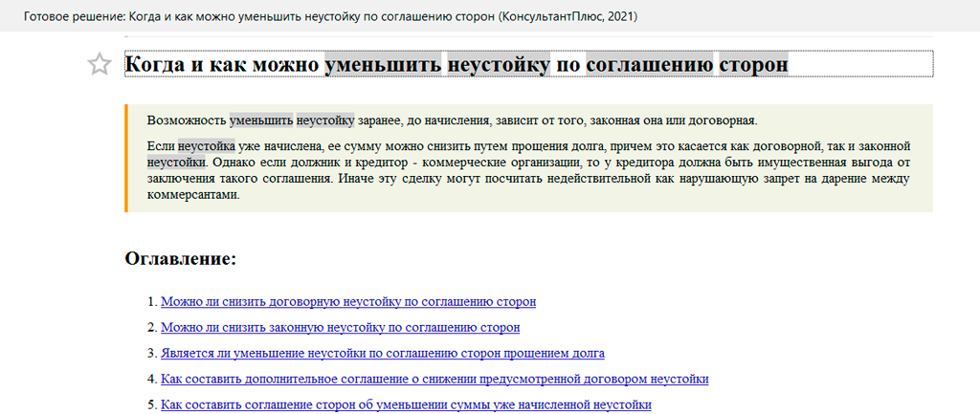
Task: Click the document title bar 'Готовое решение: Когда и как...'
Action: [330, 15]
